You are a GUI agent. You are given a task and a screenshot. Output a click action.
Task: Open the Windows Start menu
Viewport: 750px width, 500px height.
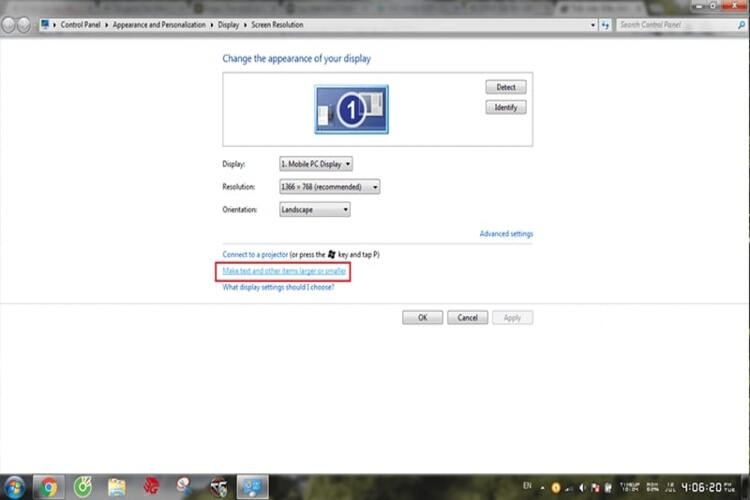pos(14,487)
